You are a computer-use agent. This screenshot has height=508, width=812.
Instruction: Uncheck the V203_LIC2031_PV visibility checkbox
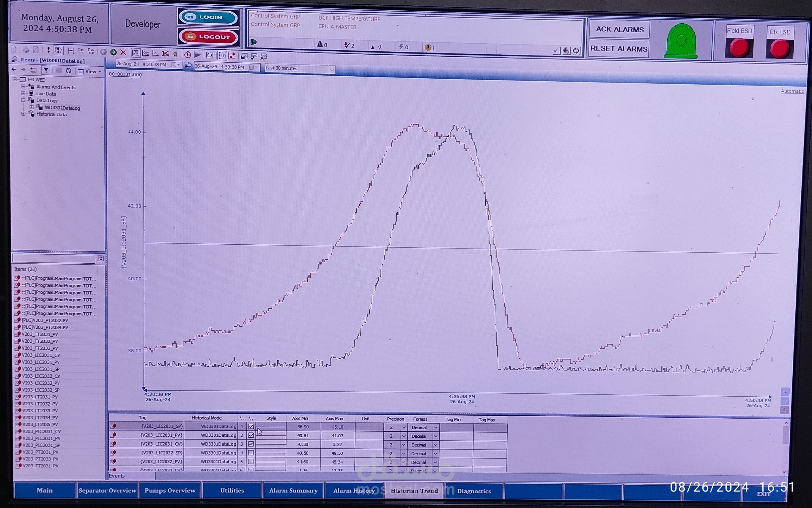(251, 435)
